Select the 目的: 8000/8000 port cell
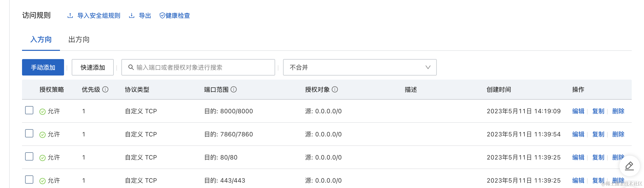644x188 pixels. pyautogui.click(x=228, y=111)
